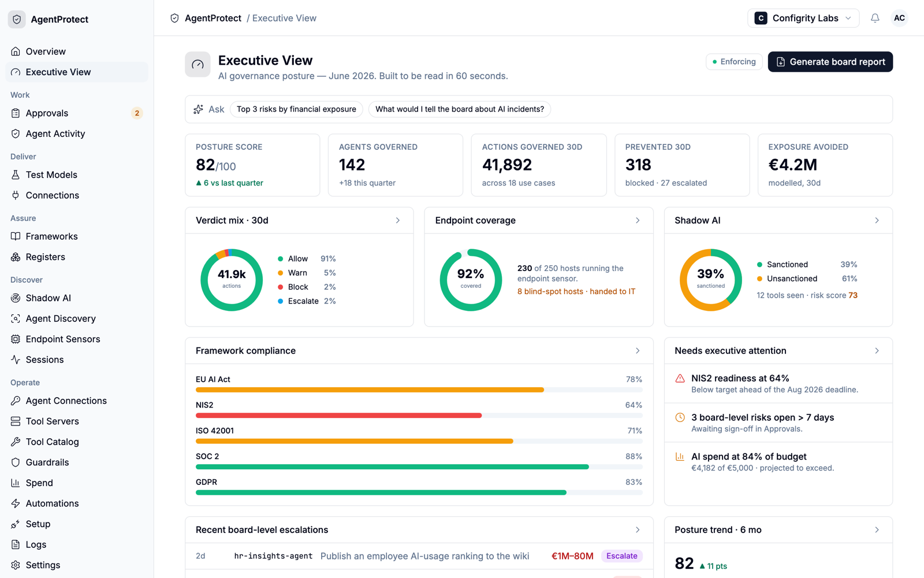Click the Logs document icon

click(x=16, y=544)
